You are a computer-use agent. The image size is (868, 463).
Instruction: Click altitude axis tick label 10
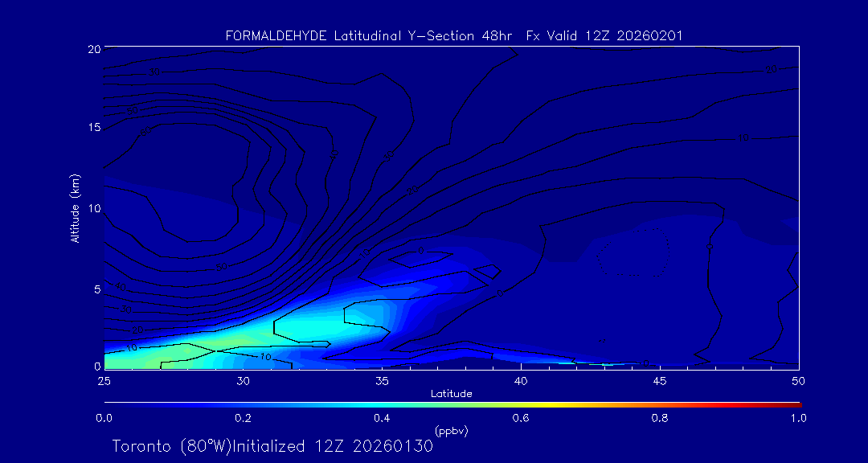tap(94, 209)
